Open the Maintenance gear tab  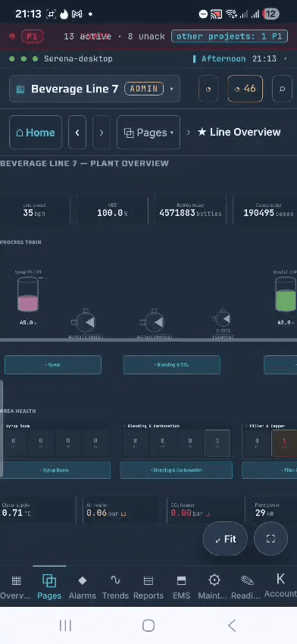click(214, 586)
